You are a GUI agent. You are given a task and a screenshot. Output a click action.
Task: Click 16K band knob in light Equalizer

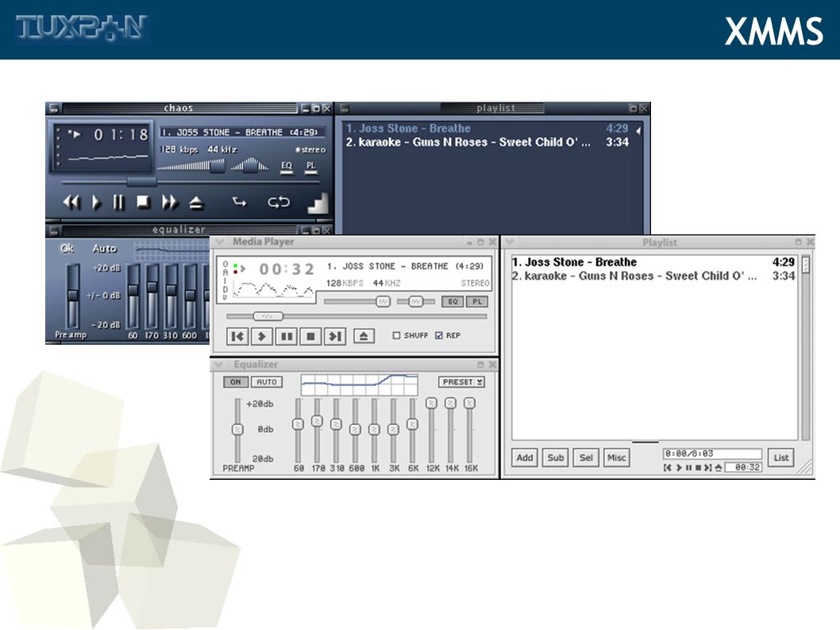pyautogui.click(x=469, y=403)
